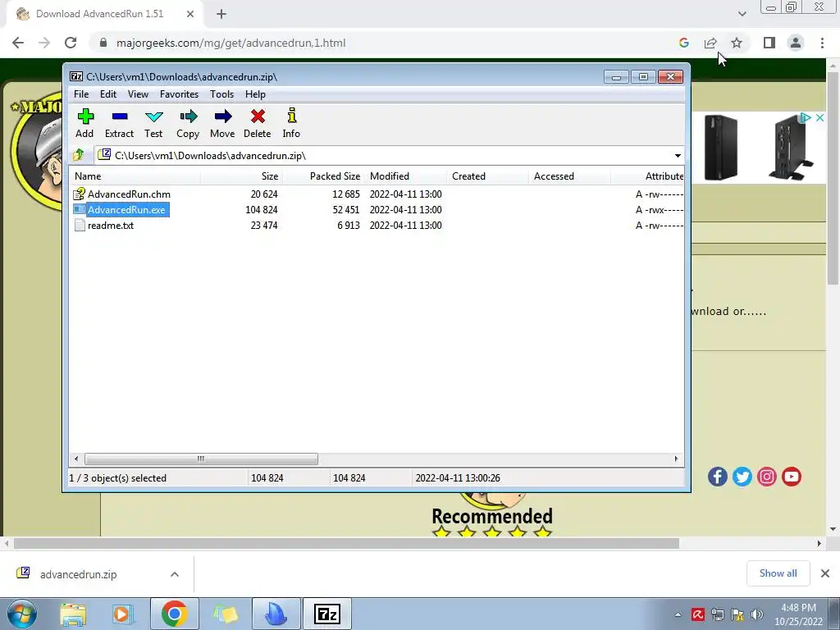The height and width of the screenshot is (630, 840).
Task: Click the Add toolbar icon in 7-Zip
Action: [85, 116]
